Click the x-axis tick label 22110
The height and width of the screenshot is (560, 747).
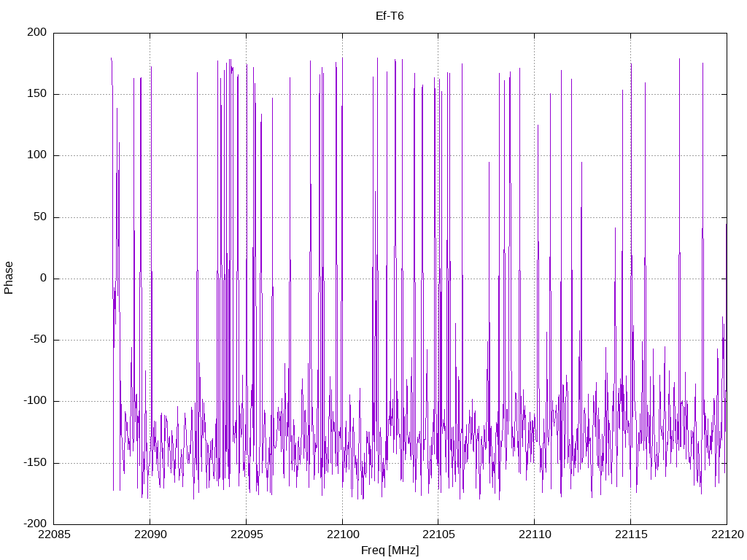point(535,534)
